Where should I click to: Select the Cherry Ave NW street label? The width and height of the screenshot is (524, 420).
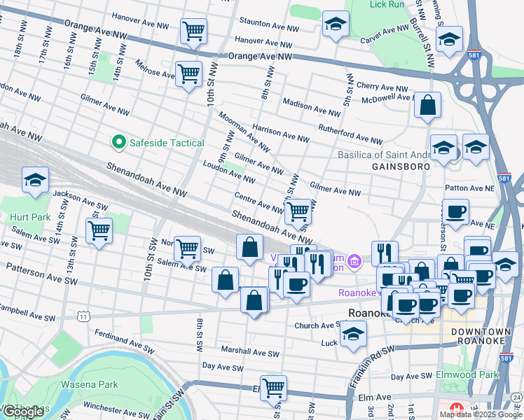pyautogui.click(x=382, y=87)
